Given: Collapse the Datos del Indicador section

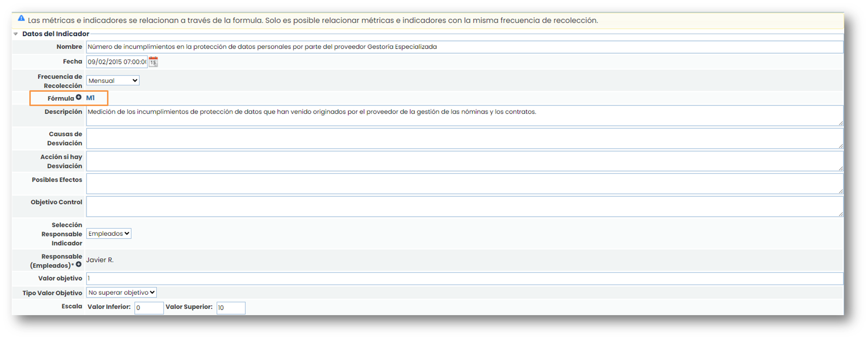Looking at the screenshot, I should point(16,34).
